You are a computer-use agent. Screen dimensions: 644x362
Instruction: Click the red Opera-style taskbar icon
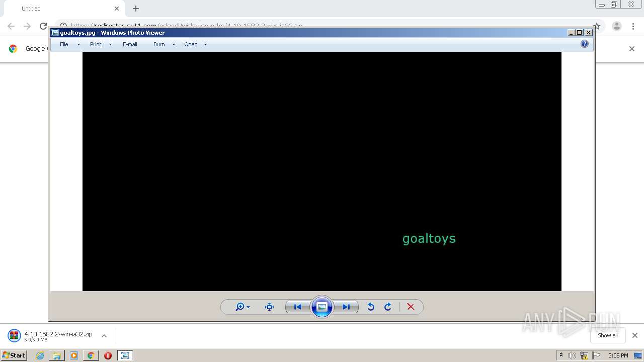point(108,355)
